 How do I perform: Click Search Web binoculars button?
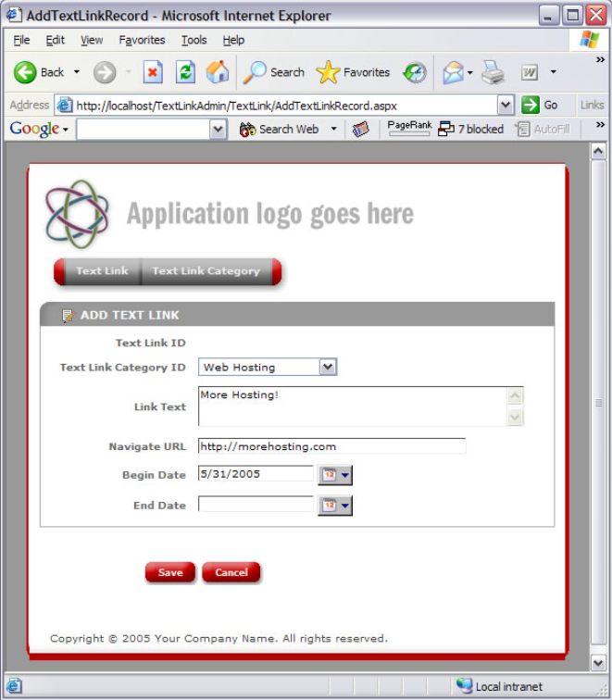[279, 129]
